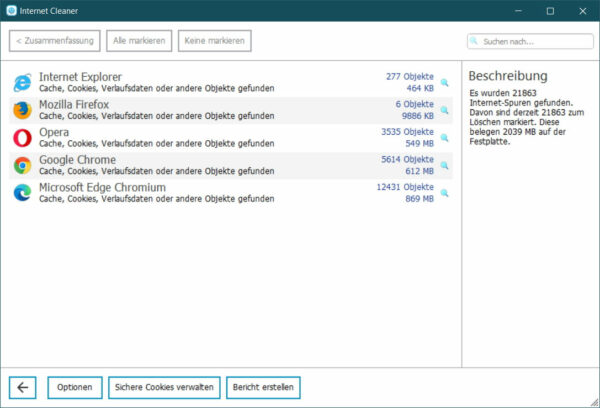Viewport: 600px width, 408px height.
Task: Click the 5614 Objekte link
Action: (x=408, y=159)
